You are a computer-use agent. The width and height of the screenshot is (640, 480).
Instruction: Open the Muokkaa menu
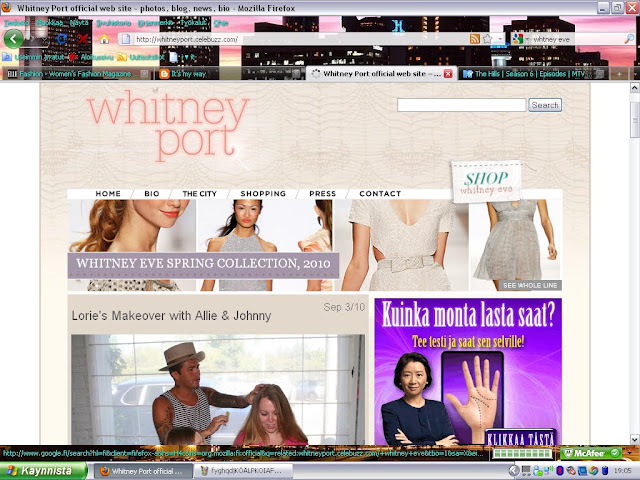[x=49, y=23]
